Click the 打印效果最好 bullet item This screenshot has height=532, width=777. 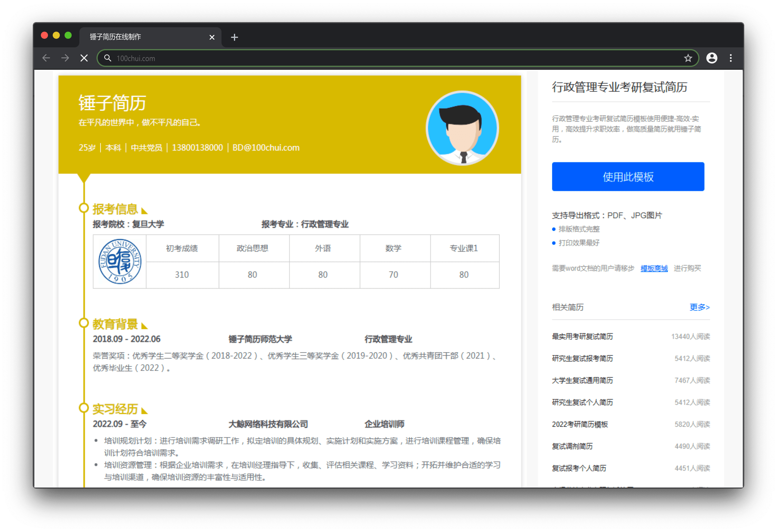pos(579,243)
